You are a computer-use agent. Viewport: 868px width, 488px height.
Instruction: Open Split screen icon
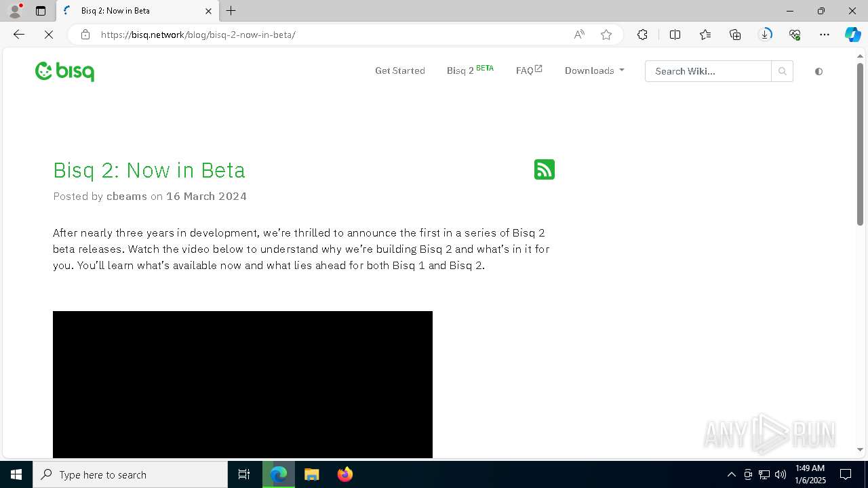pos(675,35)
